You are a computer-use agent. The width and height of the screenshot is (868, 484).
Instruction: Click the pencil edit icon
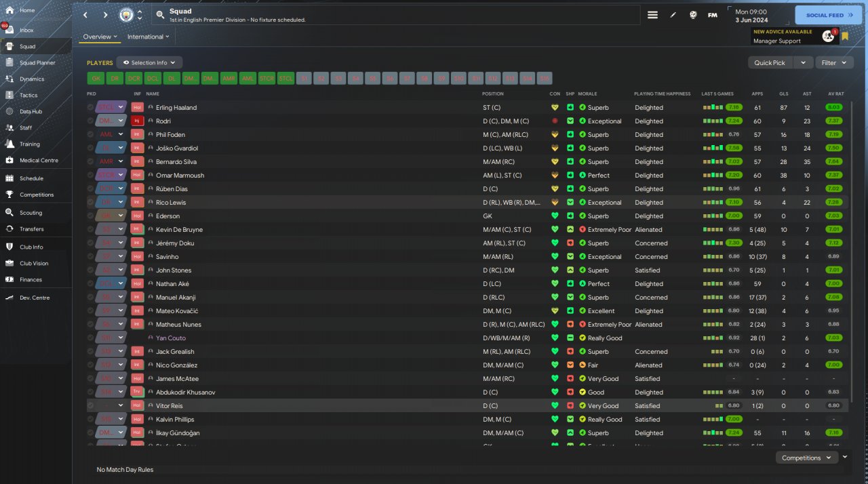pyautogui.click(x=673, y=15)
